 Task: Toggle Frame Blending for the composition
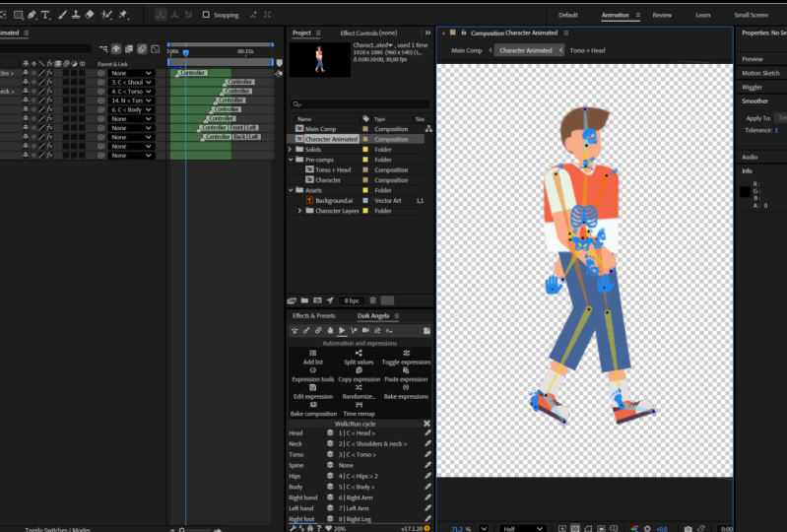(x=129, y=48)
